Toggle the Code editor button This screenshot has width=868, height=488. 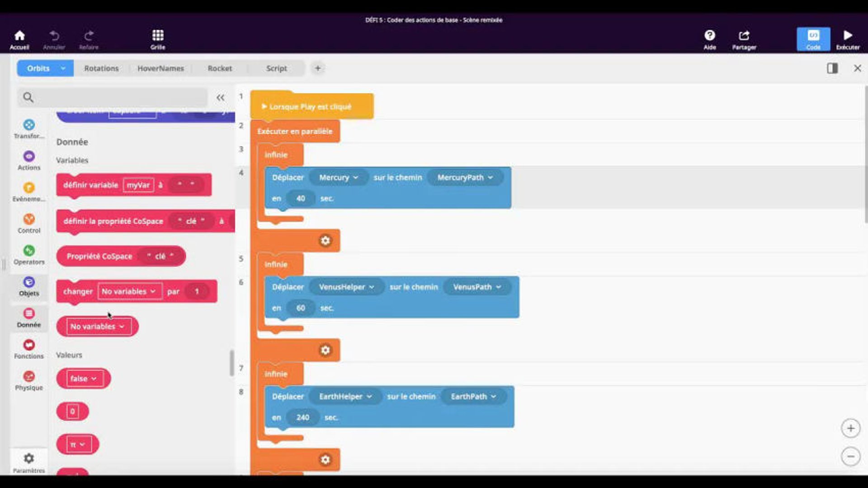point(813,39)
